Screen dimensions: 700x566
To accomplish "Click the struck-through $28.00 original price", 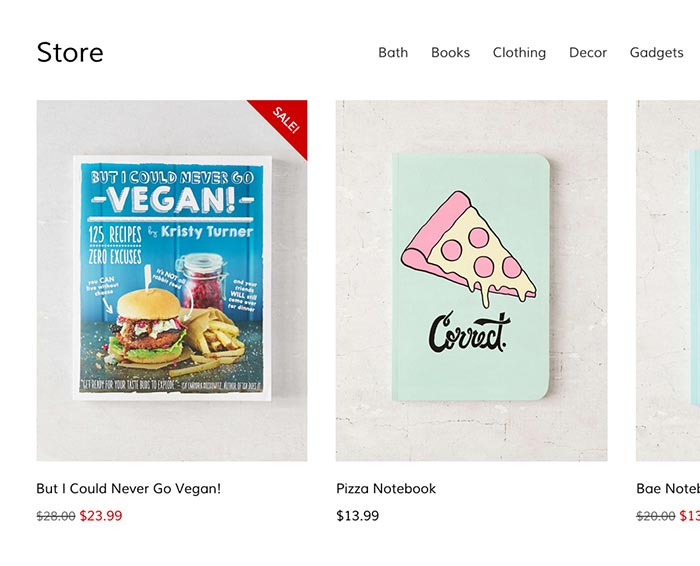I will click(56, 516).
